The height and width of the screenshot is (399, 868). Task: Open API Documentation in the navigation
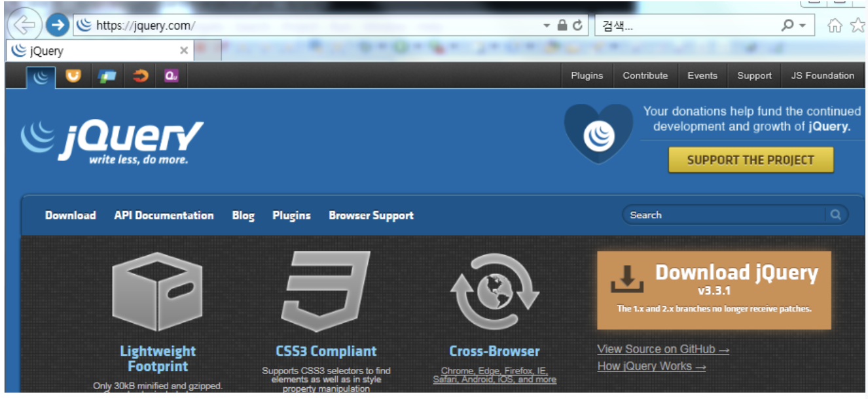coord(164,215)
